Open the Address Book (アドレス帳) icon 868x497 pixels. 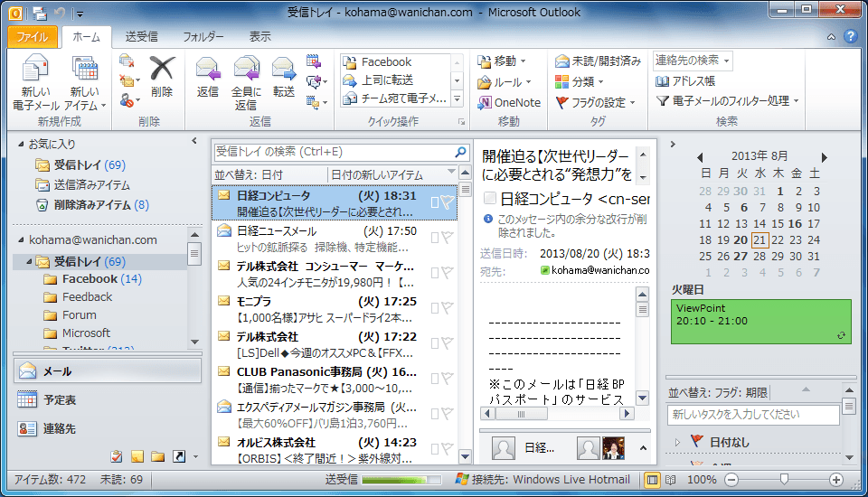click(662, 81)
